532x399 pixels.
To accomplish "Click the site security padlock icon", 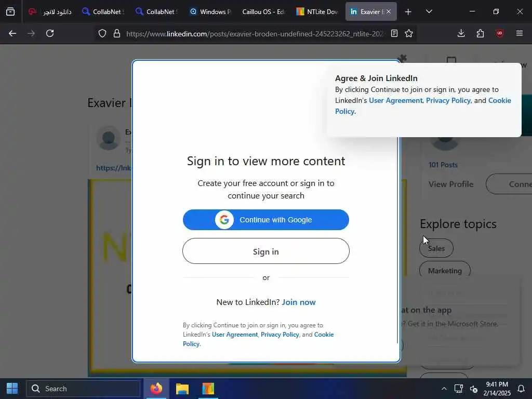I will pos(117,33).
